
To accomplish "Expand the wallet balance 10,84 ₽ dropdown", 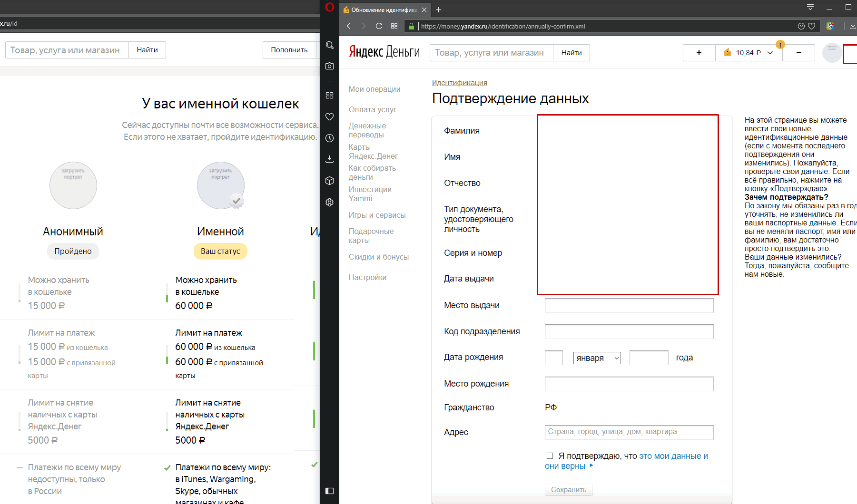I will [x=748, y=53].
